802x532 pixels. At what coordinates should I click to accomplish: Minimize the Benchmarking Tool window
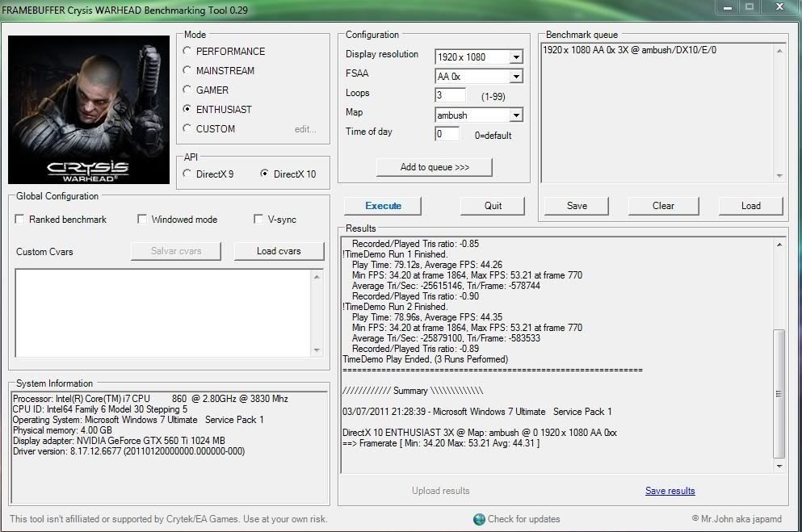(x=728, y=7)
